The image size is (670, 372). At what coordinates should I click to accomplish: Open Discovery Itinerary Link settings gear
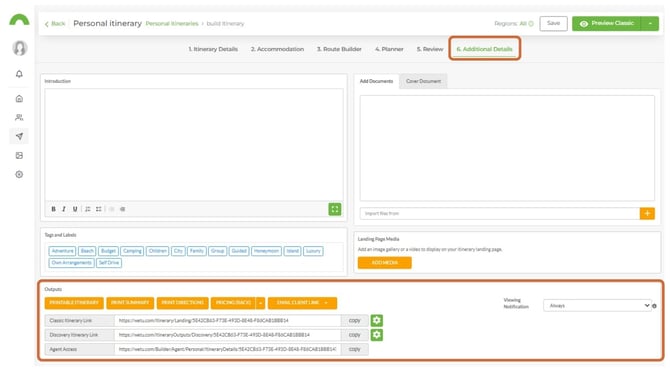(x=376, y=335)
